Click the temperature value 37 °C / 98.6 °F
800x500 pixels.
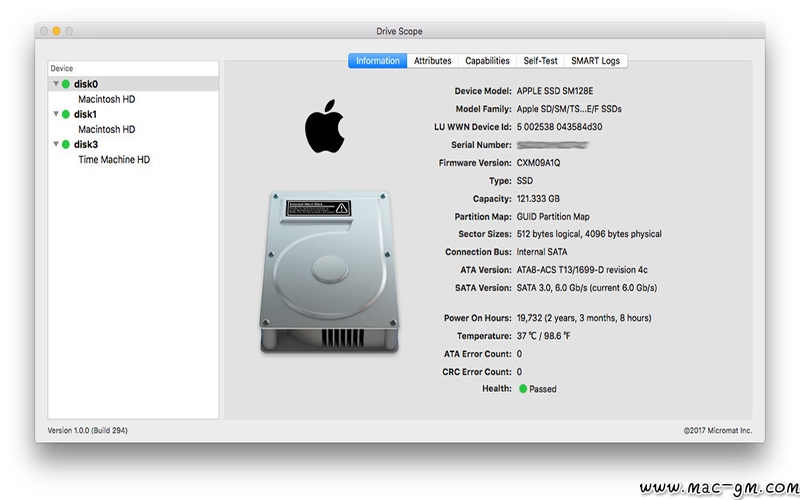coord(543,336)
